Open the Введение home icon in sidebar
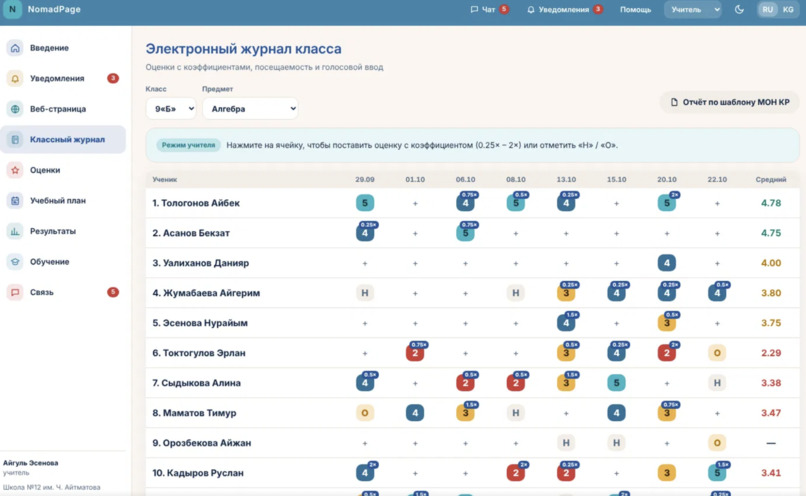 [x=15, y=48]
